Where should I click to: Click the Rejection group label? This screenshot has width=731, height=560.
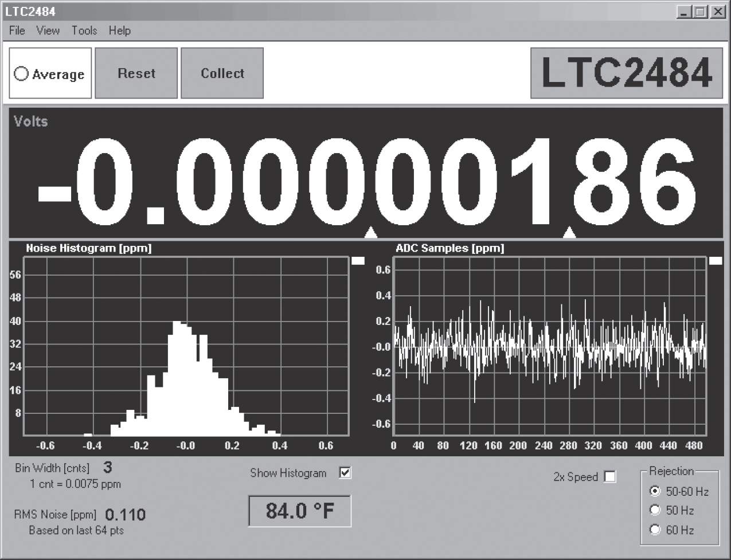pyautogui.click(x=671, y=471)
